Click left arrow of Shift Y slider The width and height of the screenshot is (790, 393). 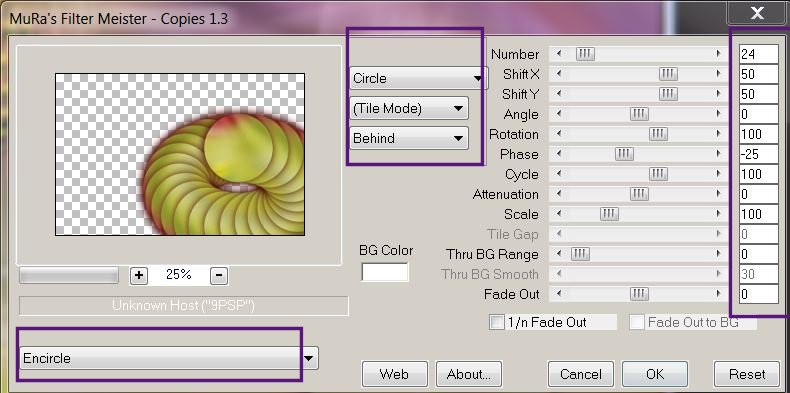pos(559,94)
